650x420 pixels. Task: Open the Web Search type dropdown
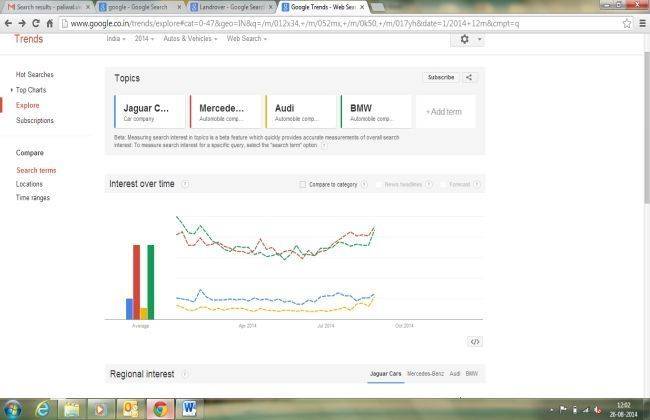(247, 39)
